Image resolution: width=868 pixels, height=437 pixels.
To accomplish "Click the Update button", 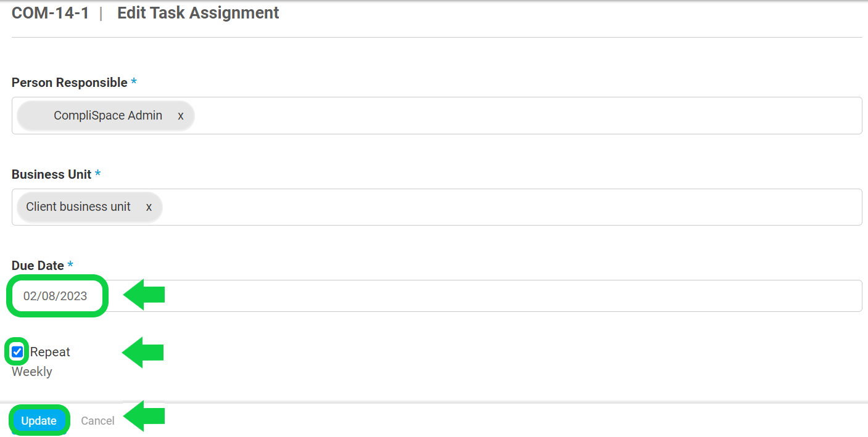I will (x=39, y=421).
